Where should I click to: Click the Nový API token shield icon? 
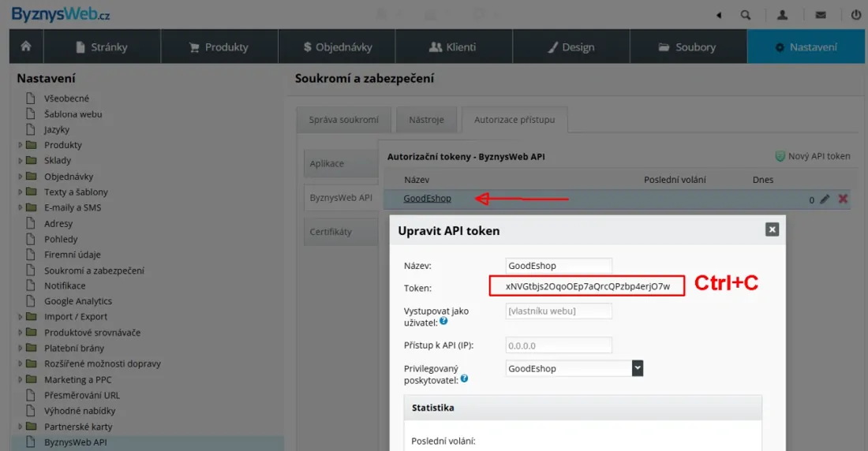click(780, 157)
